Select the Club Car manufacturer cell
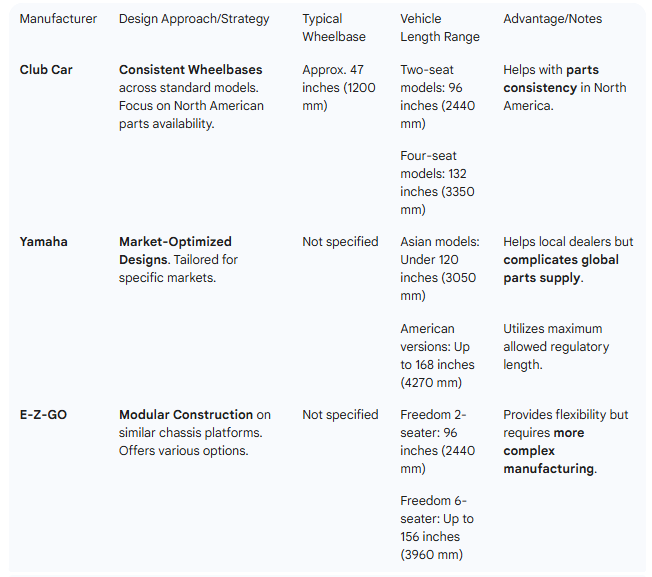652x577 pixels. click(x=46, y=70)
